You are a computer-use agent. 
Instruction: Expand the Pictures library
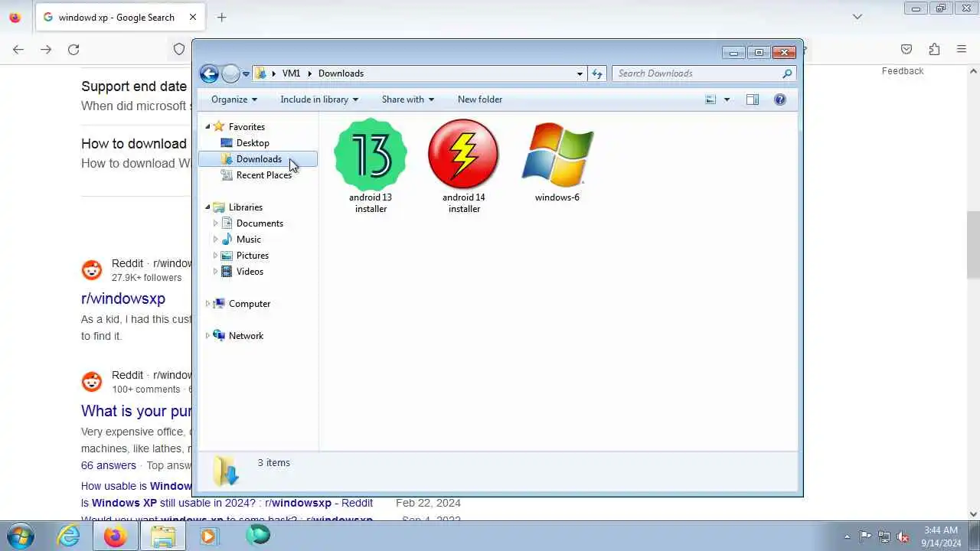[x=215, y=256]
